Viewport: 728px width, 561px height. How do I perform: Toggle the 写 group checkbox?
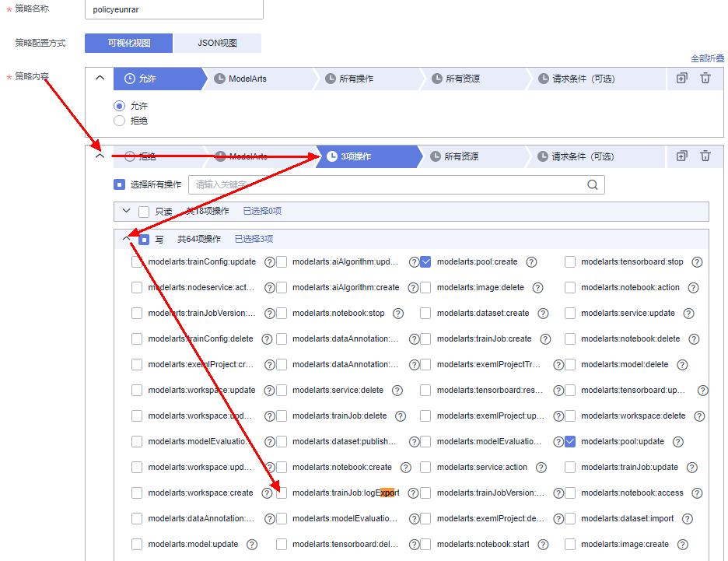(144, 240)
